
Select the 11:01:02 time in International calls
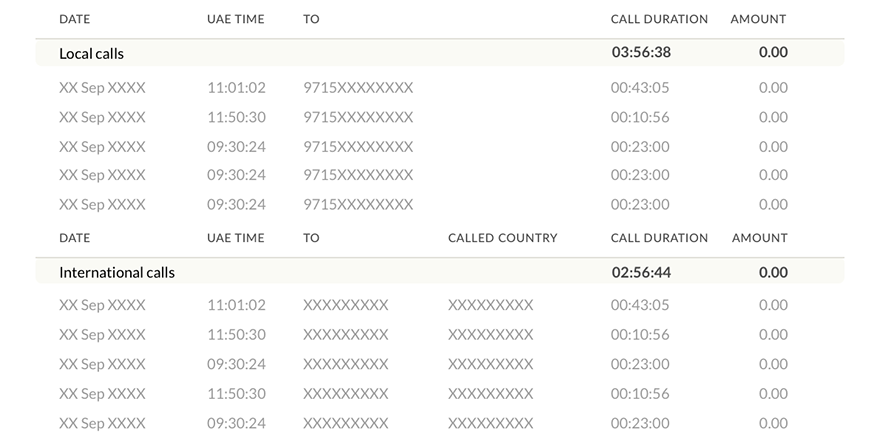236,305
